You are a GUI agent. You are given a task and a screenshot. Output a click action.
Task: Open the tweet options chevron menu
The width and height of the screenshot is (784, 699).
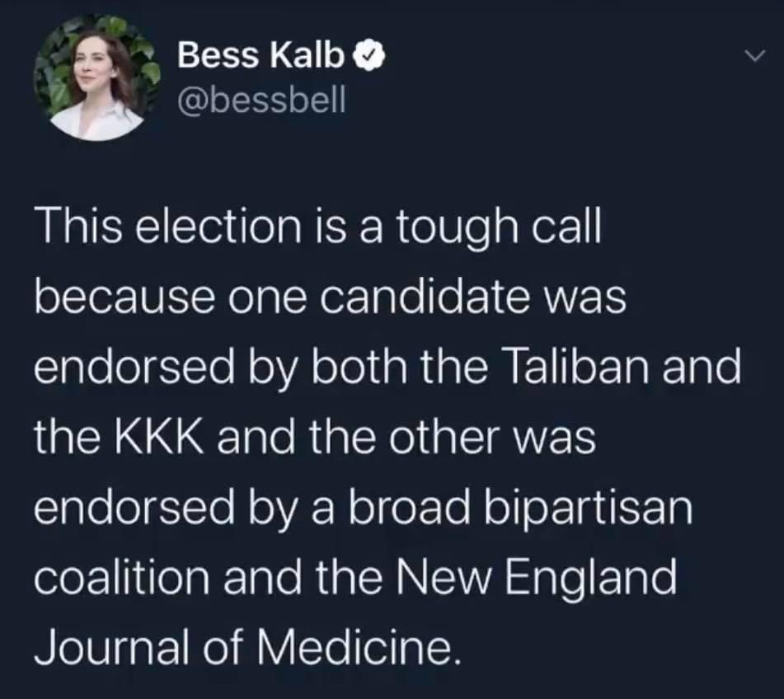pos(754,54)
